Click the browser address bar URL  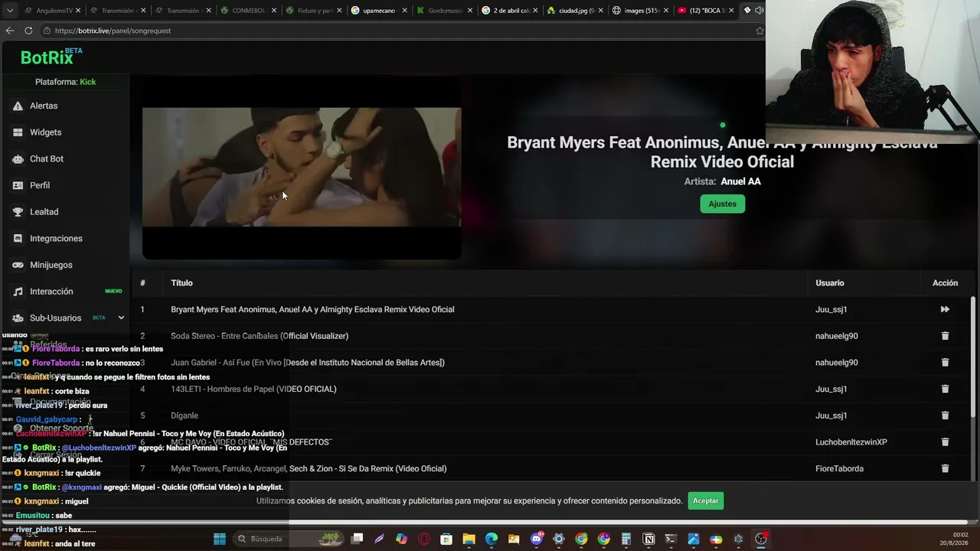click(x=113, y=31)
